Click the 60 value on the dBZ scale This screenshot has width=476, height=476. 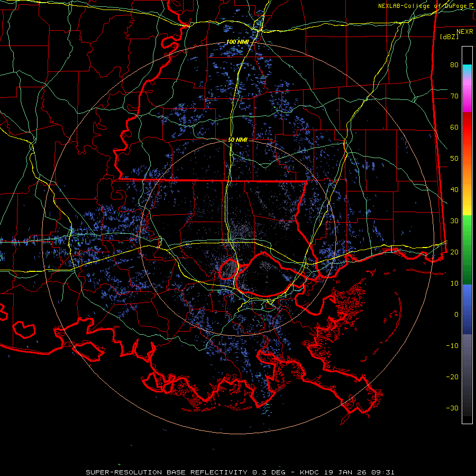tap(454, 127)
